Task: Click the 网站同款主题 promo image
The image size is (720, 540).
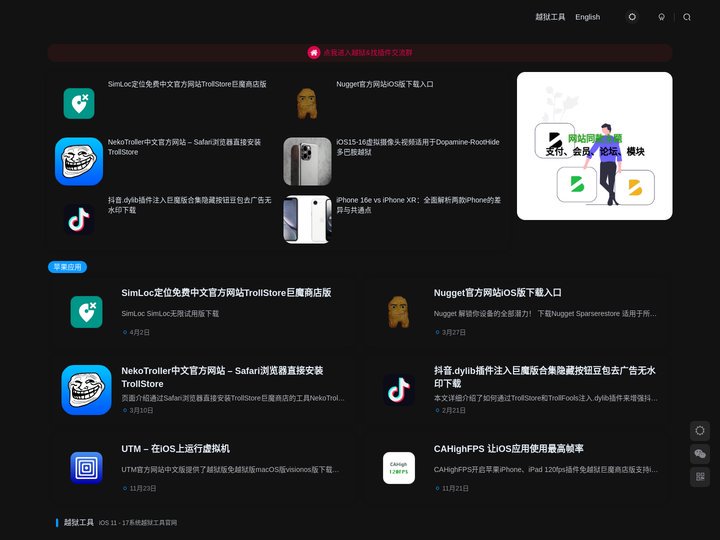Action: (595, 146)
